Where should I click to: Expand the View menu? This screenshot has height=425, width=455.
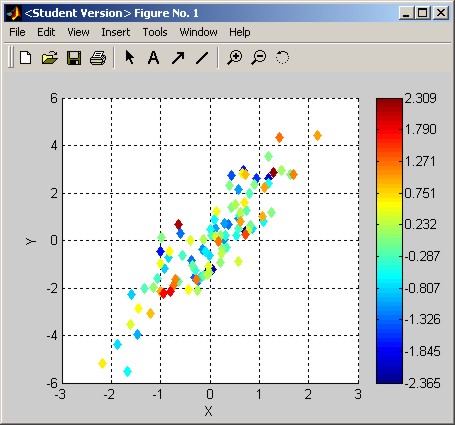[78, 32]
